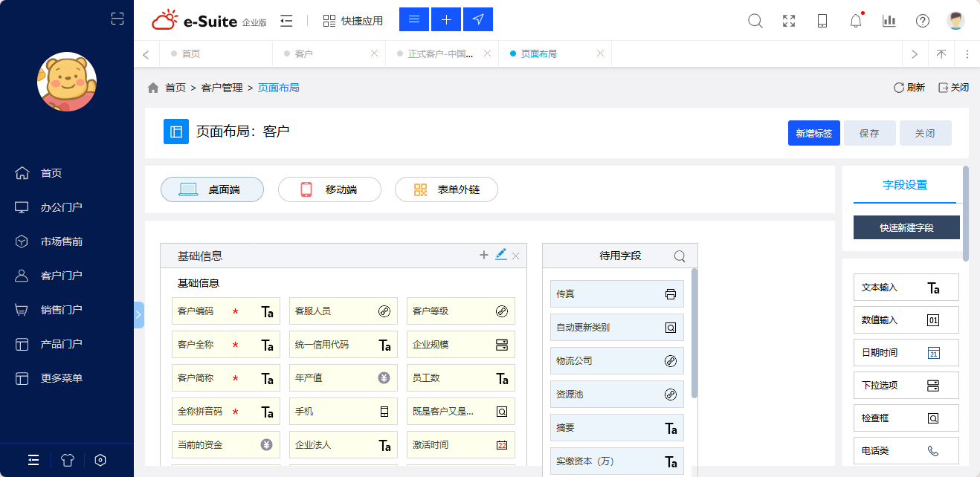Open the help question mark icon
This screenshot has width=980, height=477.
[x=922, y=21]
